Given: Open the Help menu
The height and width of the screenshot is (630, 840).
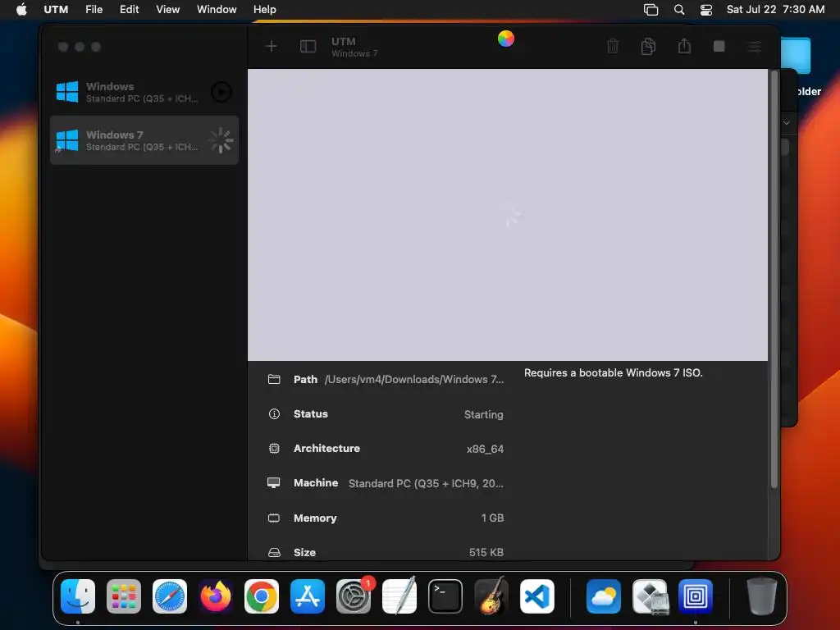Looking at the screenshot, I should coord(265,9).
